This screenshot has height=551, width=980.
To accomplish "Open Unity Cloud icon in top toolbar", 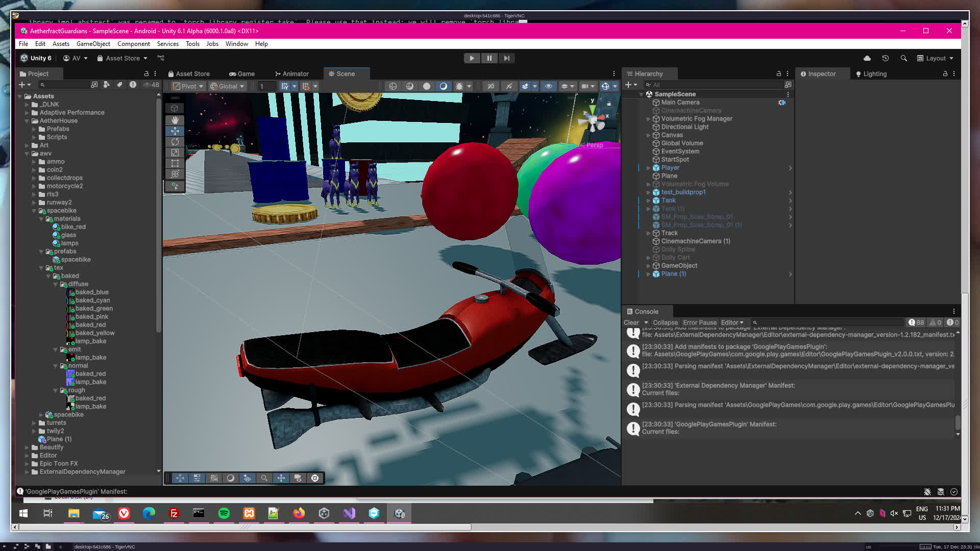I will click(x=867, y=58).
